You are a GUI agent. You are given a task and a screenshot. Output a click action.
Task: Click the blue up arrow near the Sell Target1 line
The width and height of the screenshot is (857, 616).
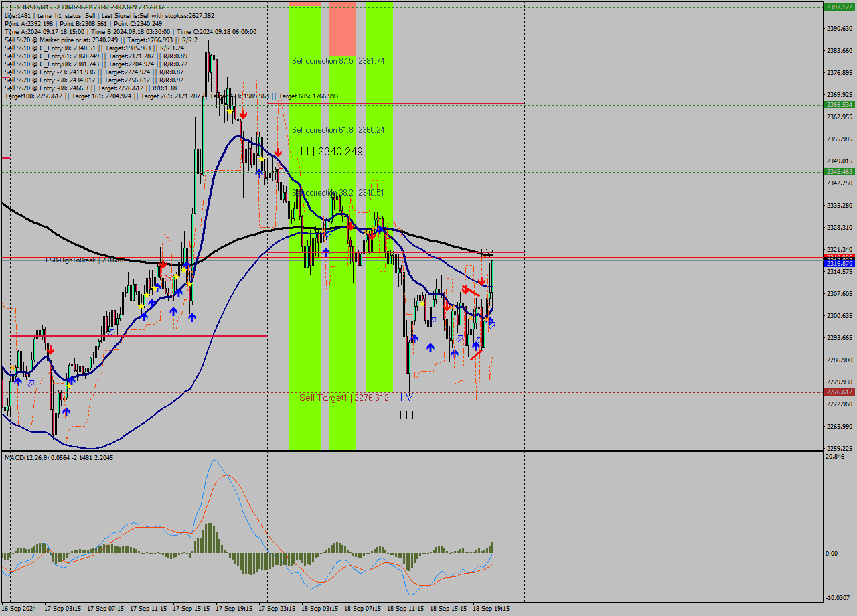click(x=455, y=353)
